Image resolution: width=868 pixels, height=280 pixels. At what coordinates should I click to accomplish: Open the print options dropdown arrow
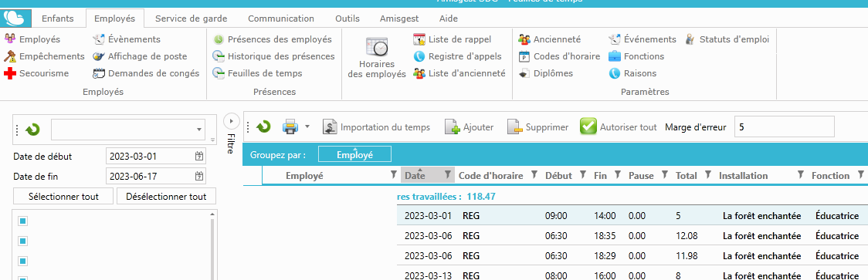[x=307, y=127]
